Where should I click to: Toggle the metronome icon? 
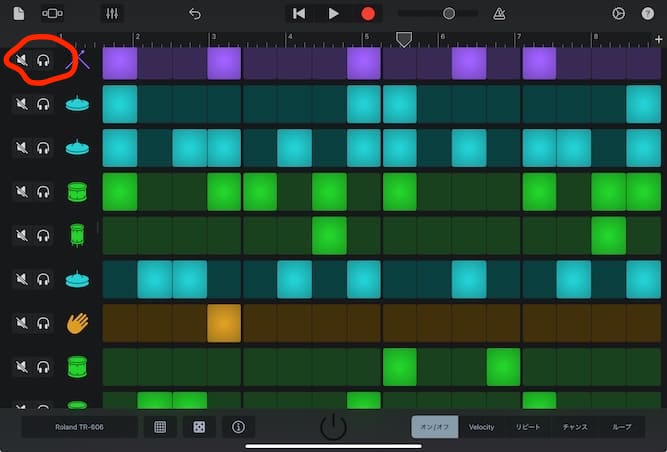click(499, 14)
